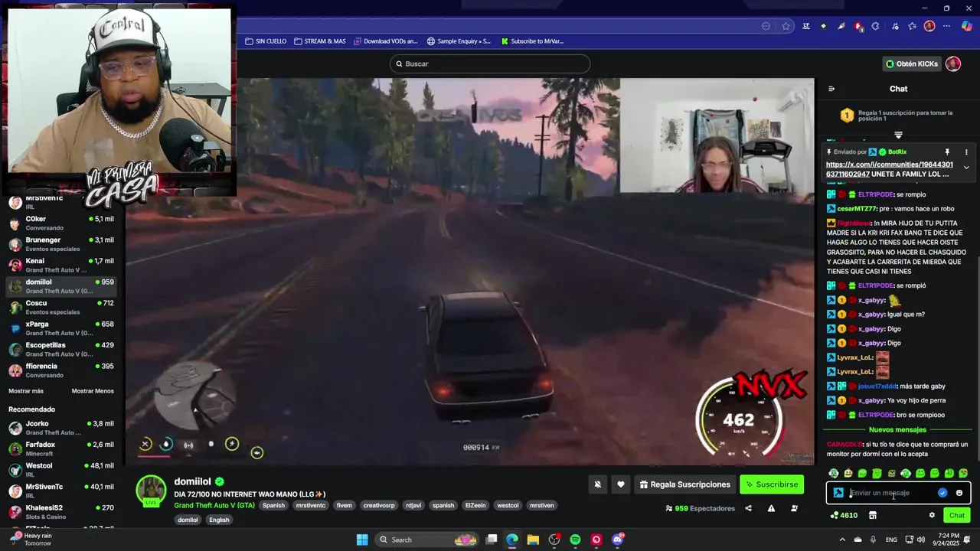Send message with the green Chat button
This screenshot has height=551, width=980.
click(x=957, y=515)
